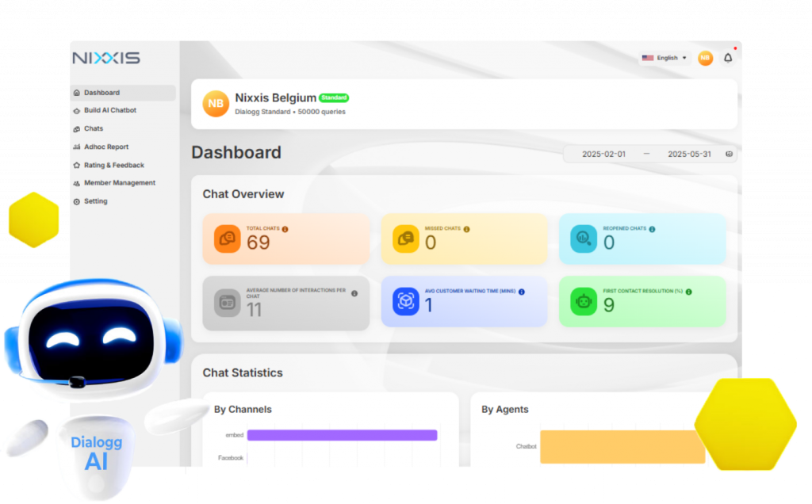This screenshot has height=504, width=812.
Task: Click the green Standard plan badge
Action: (x=334, y=97)
